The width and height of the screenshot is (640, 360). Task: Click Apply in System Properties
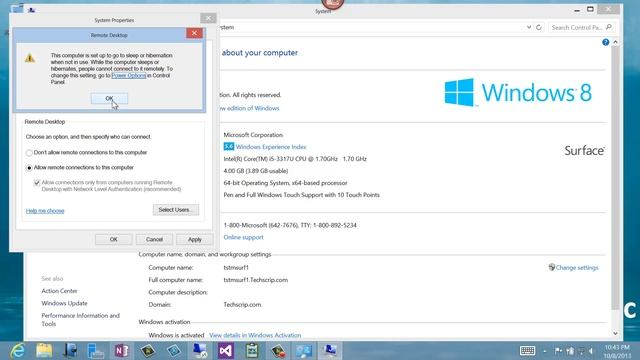(x=195, y=239)
